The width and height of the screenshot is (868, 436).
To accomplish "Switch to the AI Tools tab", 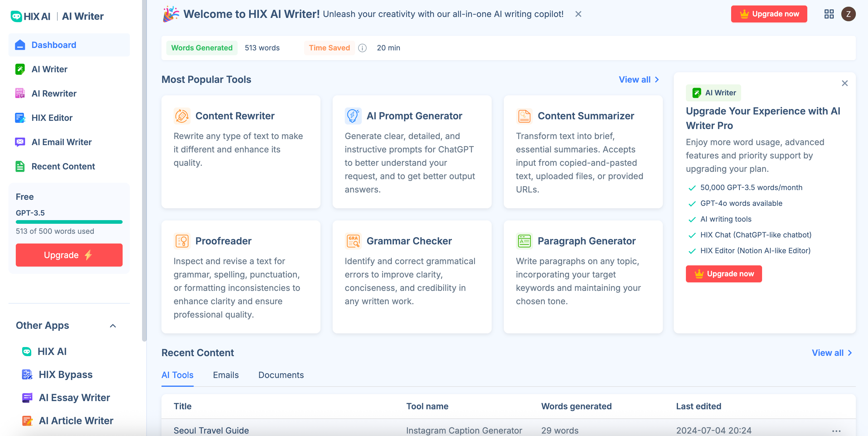I will 177,375.
